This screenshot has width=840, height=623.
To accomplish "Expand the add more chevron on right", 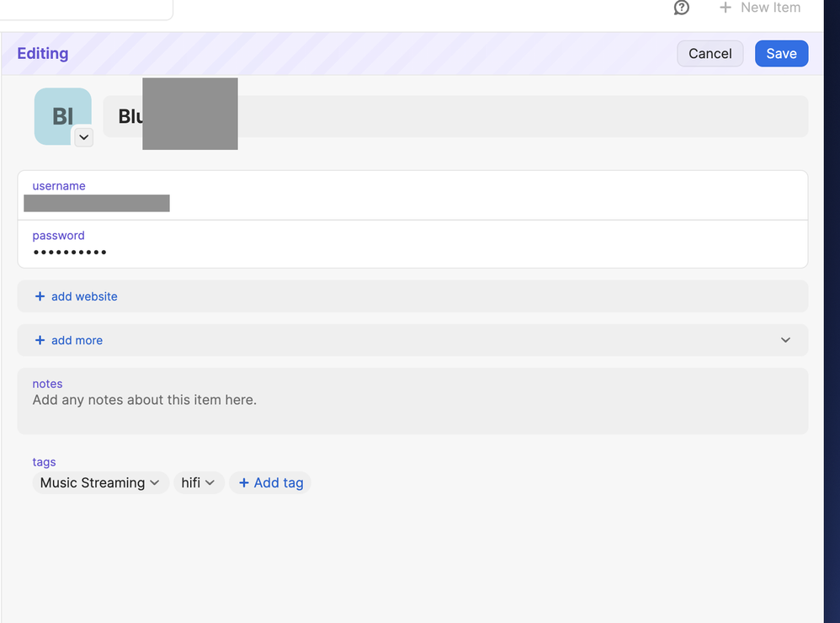I will click(x=785, y=340).
